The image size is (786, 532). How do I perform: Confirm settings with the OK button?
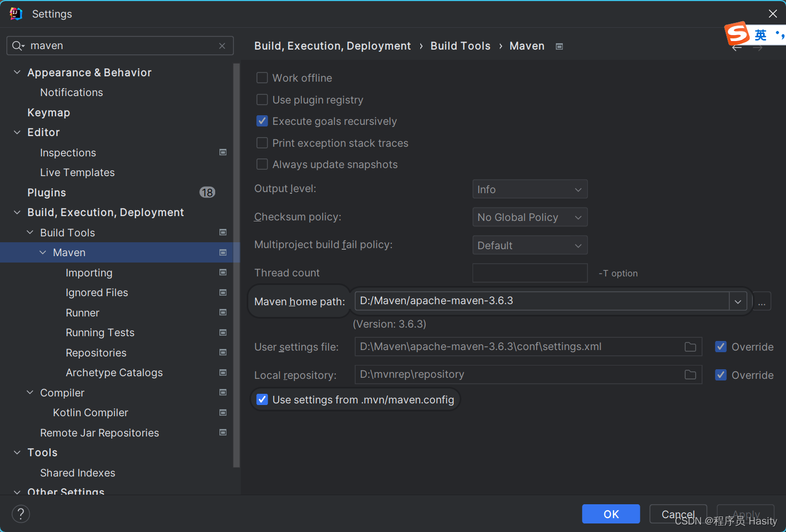(x=611, y=514)
